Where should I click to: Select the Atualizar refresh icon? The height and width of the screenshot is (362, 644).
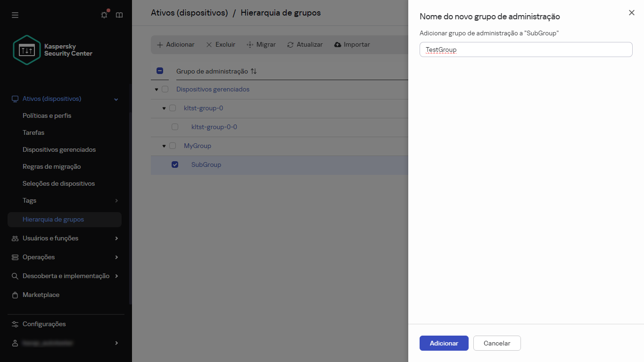(290, 44)
